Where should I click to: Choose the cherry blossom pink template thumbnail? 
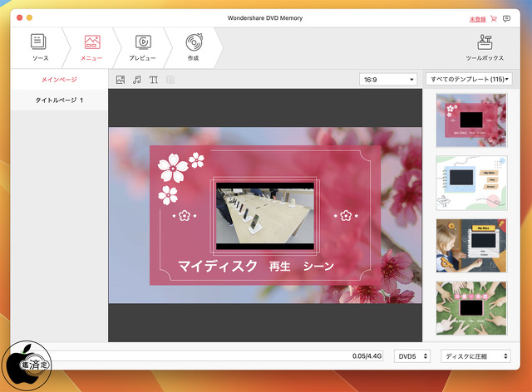coord(471,120)
